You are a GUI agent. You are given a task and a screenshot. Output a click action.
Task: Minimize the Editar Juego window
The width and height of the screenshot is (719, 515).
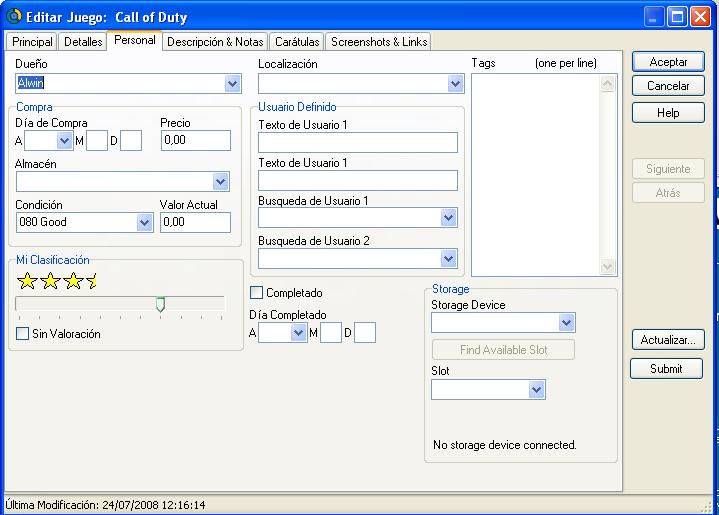pyautogui.click(x=653, y=17)
